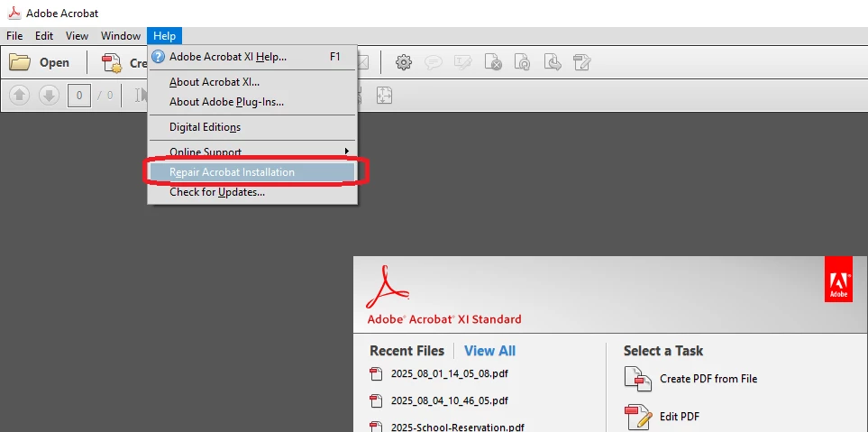Click the Select a Task heading
Image resolution: width=868 pixels, height=432 pixels.
click(663, 351)
